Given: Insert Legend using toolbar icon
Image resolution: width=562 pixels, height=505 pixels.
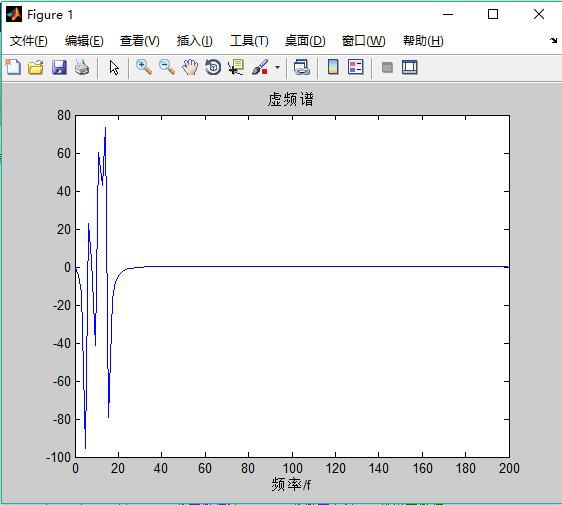Looking at the screenshot, I should (356, 67).
